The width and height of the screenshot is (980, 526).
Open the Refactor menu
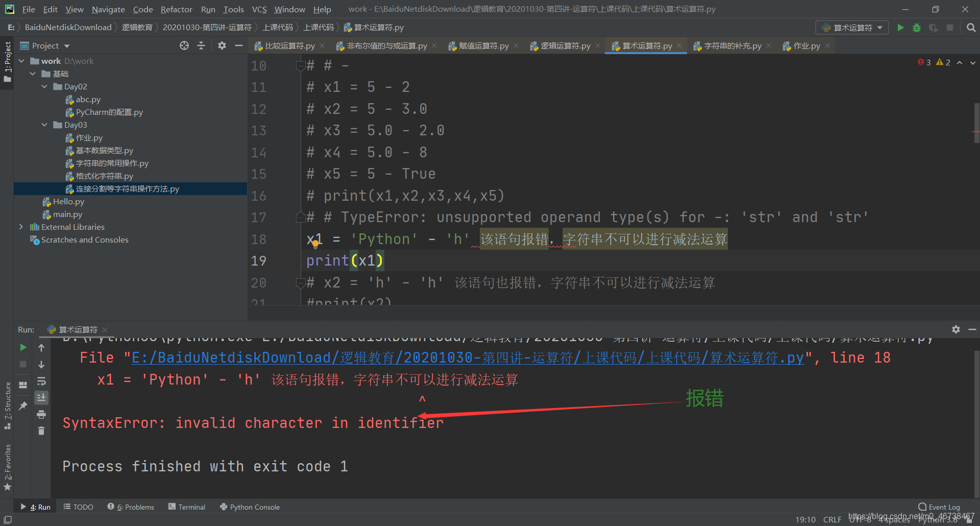point(176,9)
